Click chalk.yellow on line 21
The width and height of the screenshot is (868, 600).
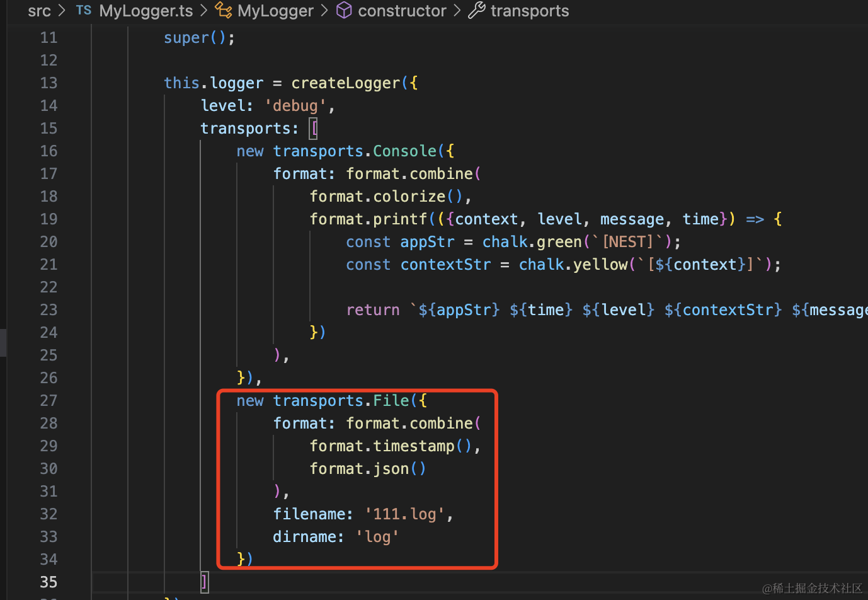coord(573,265)
